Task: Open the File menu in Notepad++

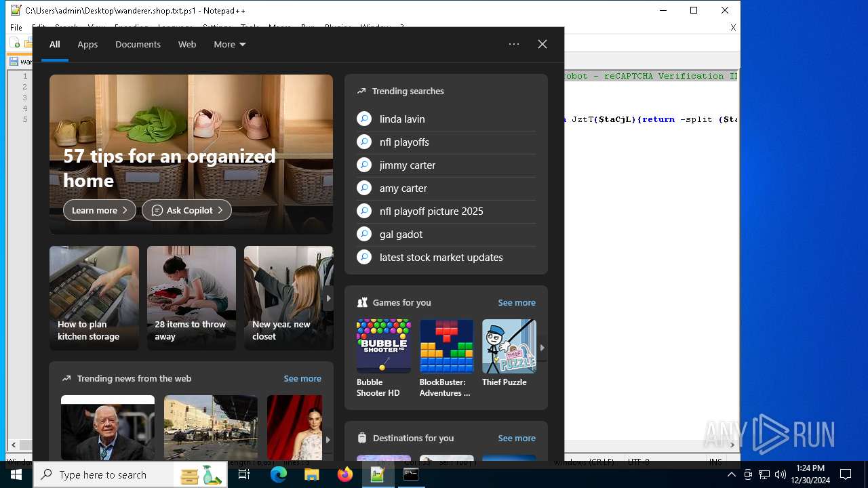Action: pyautogui.click(x=16, y=27)
